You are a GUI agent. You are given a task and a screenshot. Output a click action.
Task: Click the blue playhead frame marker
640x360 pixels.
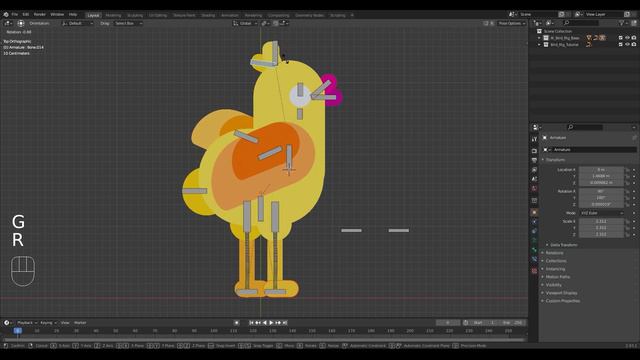tap(18, 331)
